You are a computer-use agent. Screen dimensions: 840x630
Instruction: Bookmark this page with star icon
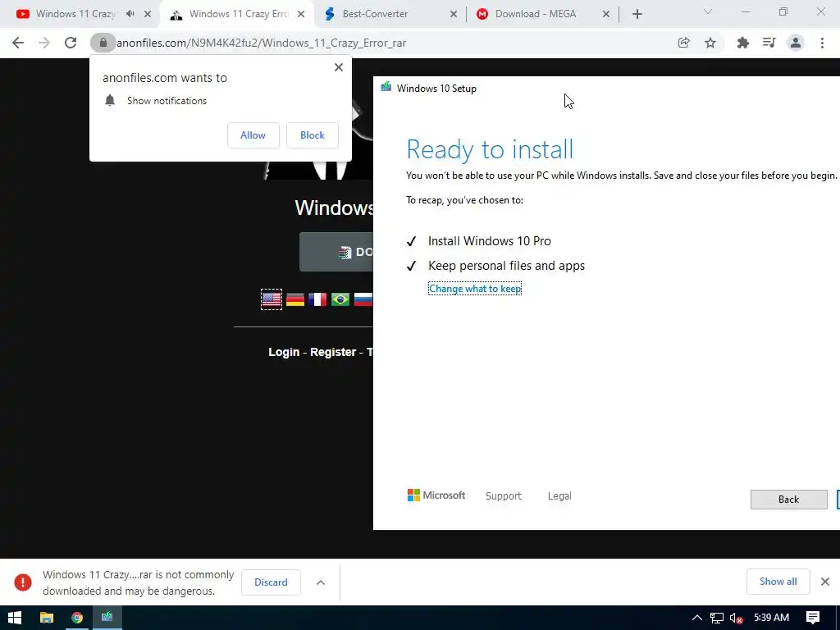tap(710, 43)
